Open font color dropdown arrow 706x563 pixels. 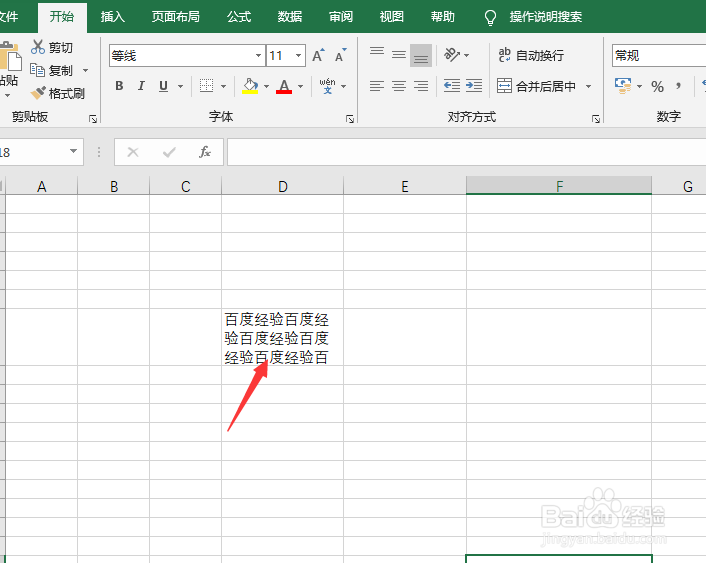tap(300, 86)
